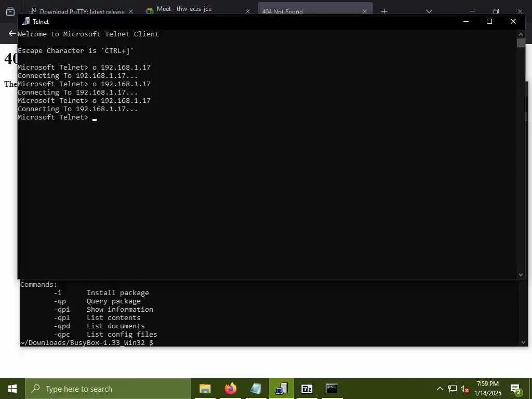Click the BusyBox prompt line ~/Downloads/BusyBox-1.33_Win32
The image size is (532, 399).
87,343
